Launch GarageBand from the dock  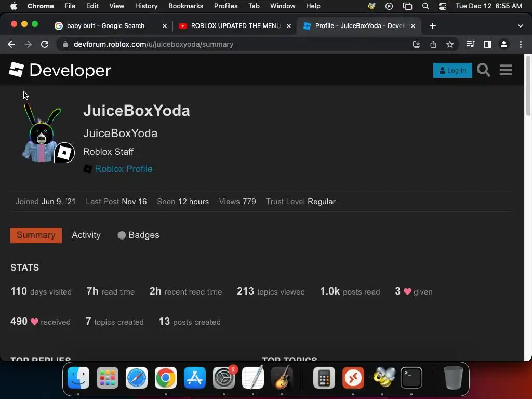(282, 378)
